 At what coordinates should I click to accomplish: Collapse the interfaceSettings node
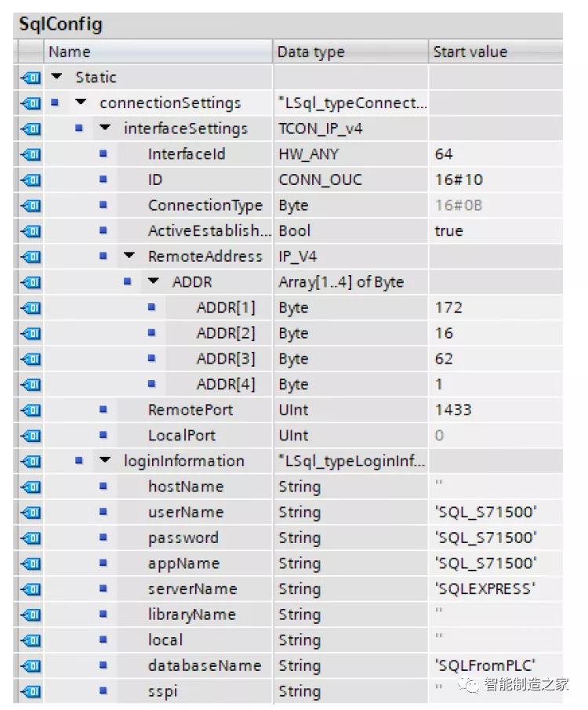tap(104, 129)
